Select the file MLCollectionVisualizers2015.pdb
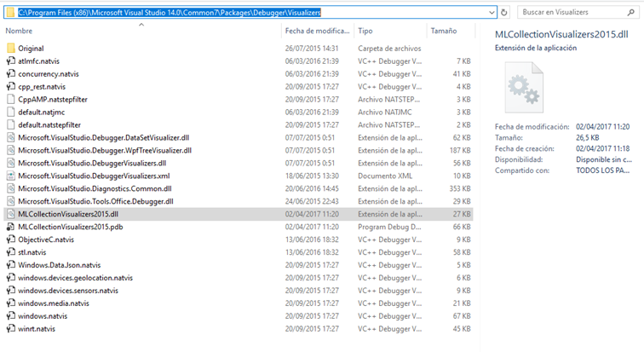Viewport: 644px width, 352px height. [70, 227]
